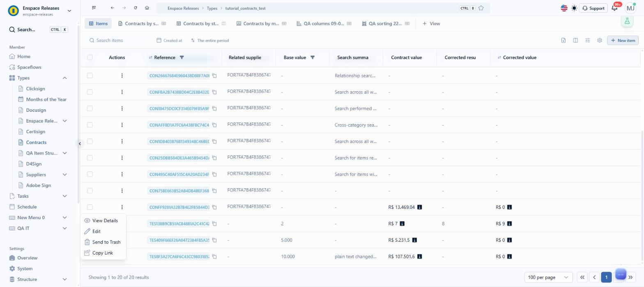Image resolution: width=644 pixels, height=287 pixels.
Task: Expand the QA Item Stru... sidebar item
Action: [x=64, y=153]
